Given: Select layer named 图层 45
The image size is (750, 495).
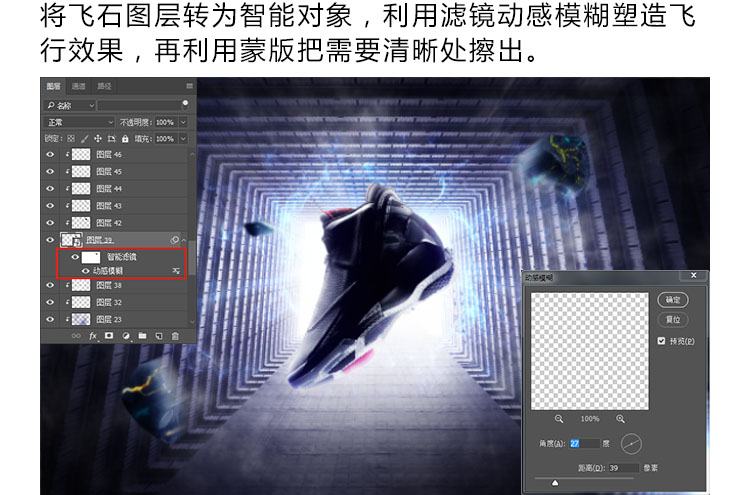Looking at the screenshot, I should coord(109,171).
